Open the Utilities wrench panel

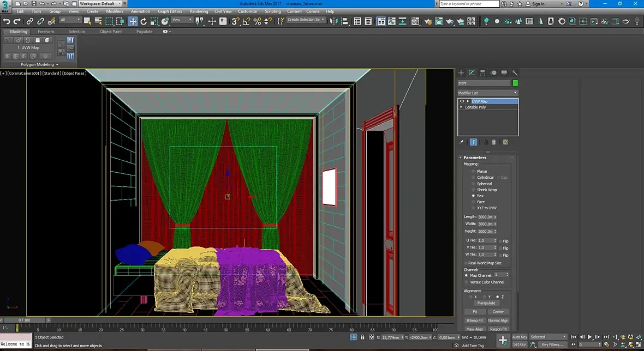515,72
